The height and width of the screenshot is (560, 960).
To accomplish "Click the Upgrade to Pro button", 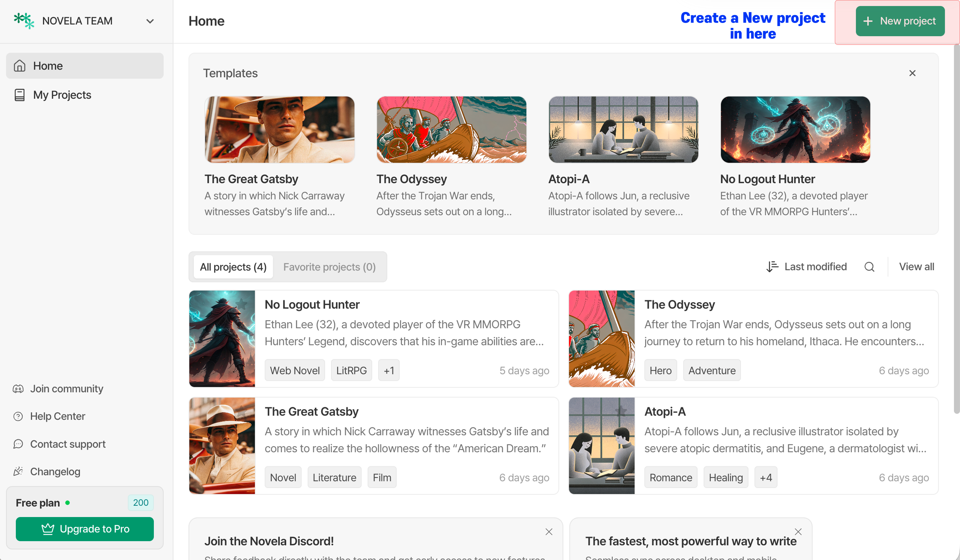I will (x=84, y=529).
